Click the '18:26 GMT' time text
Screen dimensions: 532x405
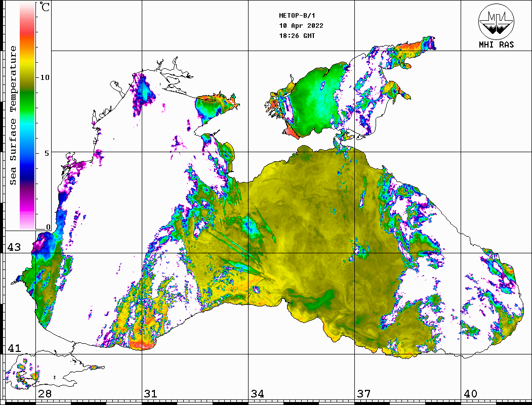[x=297, y=35]
